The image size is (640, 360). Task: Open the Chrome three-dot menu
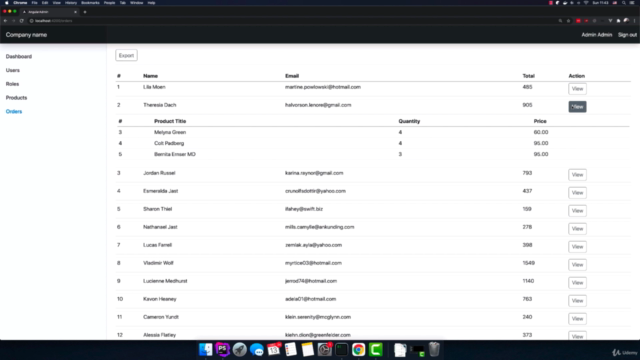pyautogui.click(x=634, y=21)
